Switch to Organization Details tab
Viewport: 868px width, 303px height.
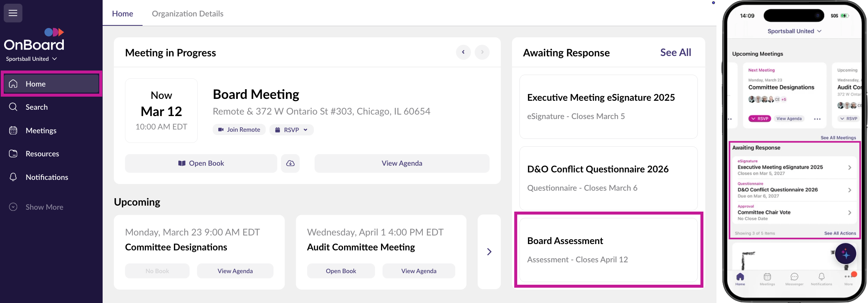click(187, 14)
